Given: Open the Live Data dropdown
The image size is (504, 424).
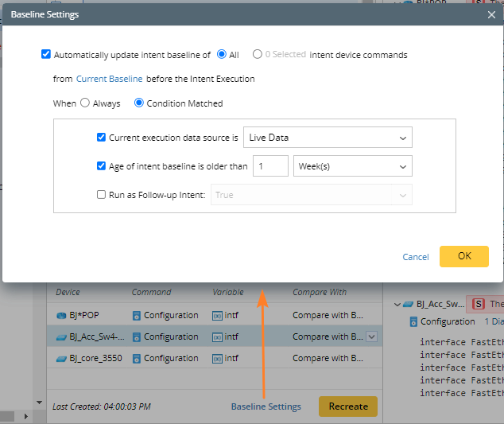Looking at the screenshot, I should pyautogui.click(x=328, y=138).
